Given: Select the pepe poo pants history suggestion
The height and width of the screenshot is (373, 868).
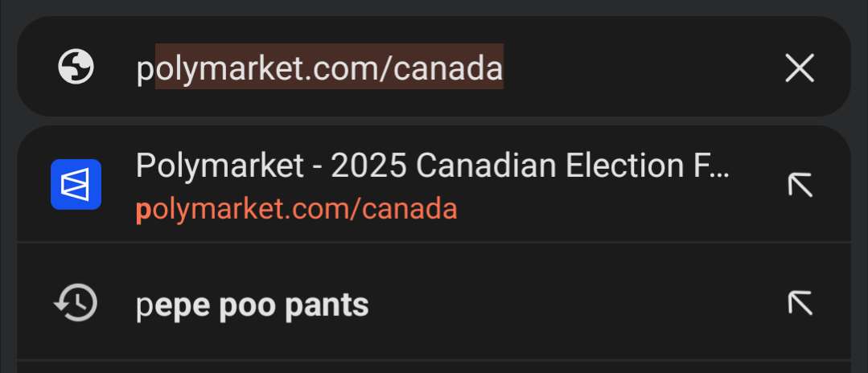Looking at the screenshot, I should coord(434,301).
